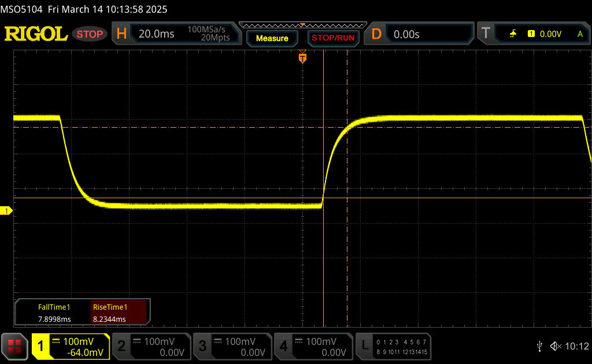Click the trigger source channel 1 badge
The image size is (592, 364).
click(x=531, y=34)
